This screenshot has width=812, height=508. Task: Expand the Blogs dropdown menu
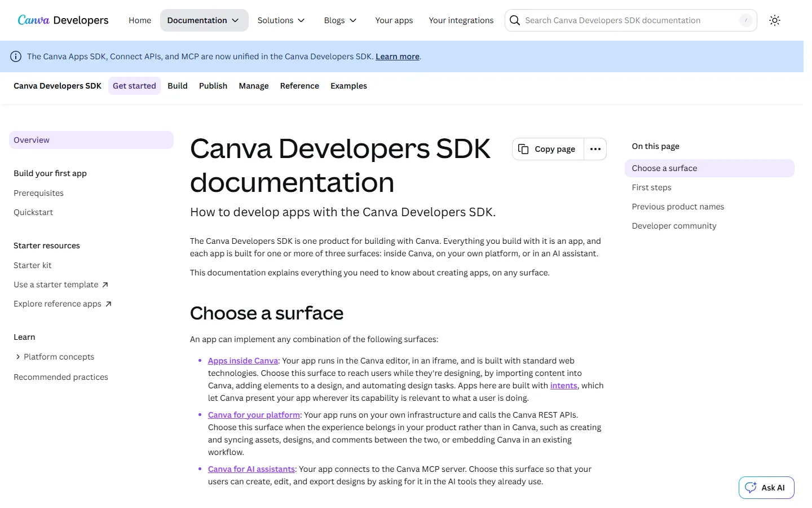pyautogui.click(x=340, y=20)
